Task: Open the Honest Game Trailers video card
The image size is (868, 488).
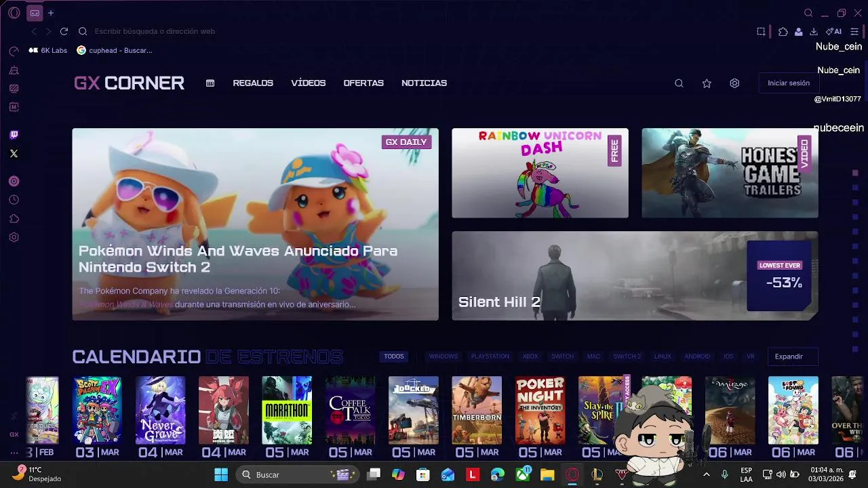Action: 730,173
